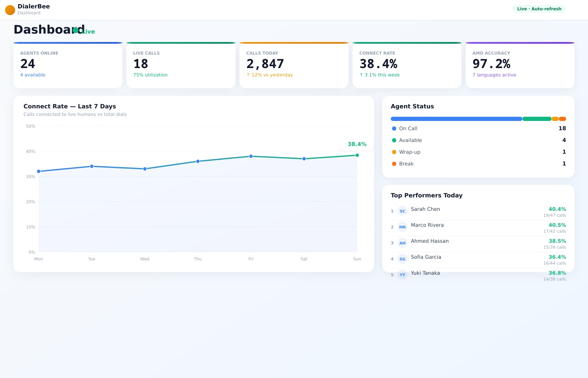588x378 pixels.
Task: Click the '4 available' text
Action: 33,75
